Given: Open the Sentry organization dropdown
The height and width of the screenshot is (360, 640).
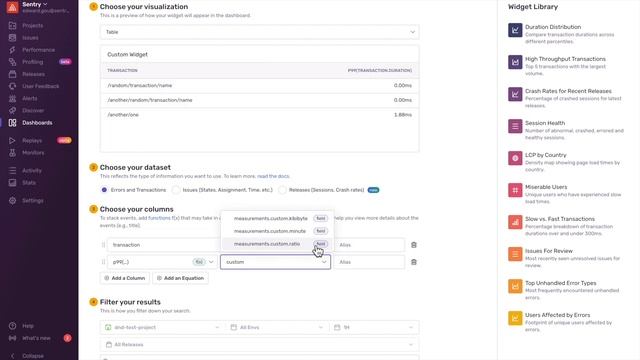Looking at the screenshot, I should pyautogui.click(x=35, y=4).
